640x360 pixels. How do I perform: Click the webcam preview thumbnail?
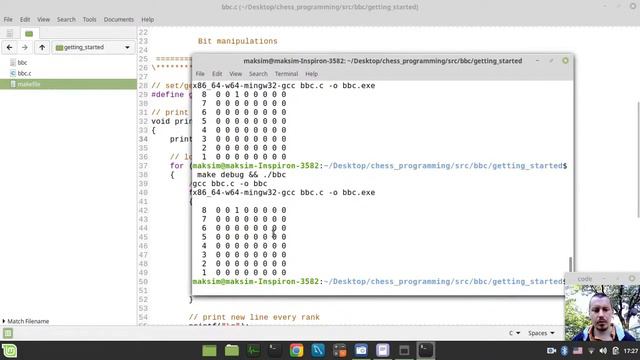click(x=602, y=313)
